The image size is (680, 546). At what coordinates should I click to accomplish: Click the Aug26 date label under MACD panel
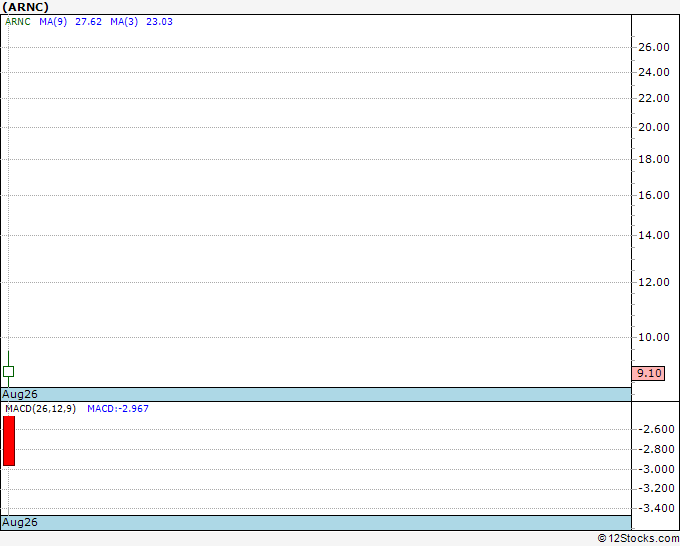click(x=20, y=522)
